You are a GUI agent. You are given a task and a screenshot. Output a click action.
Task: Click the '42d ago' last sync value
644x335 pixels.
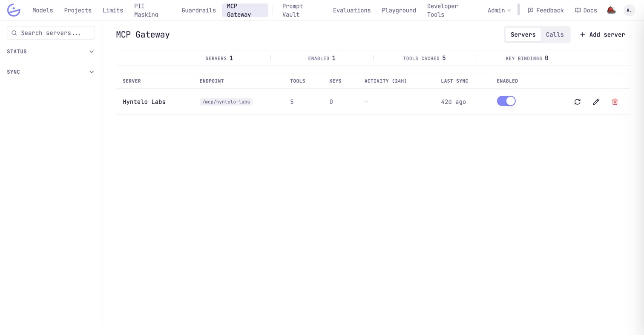pyautogui.click(x=453, y=102)
